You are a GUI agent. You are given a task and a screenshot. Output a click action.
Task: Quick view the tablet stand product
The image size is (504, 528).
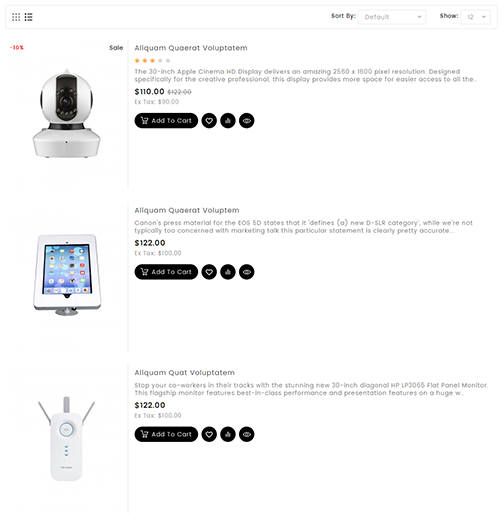click(x=247, y=272)
